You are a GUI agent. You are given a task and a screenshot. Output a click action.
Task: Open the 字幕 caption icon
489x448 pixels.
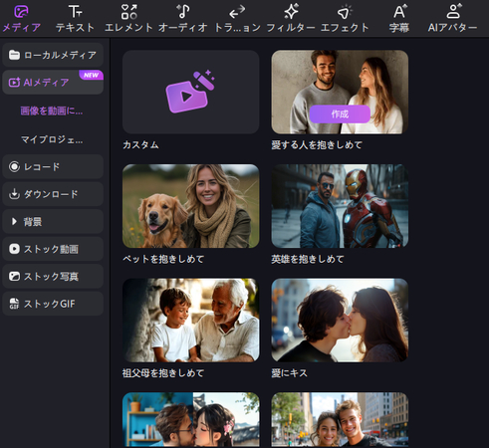click(399, 11)
